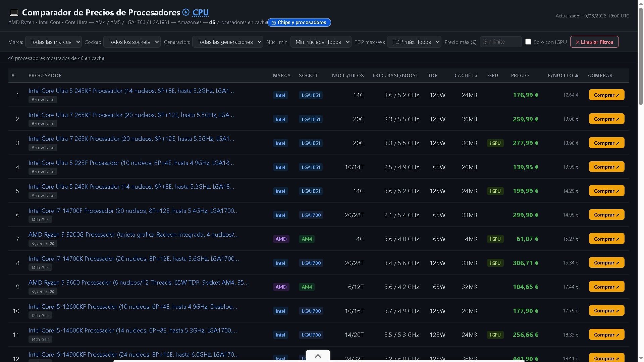Expand the Todos los sockets dropdown
Viewport: 644px width, 362px height.
(x=132, y=42)
